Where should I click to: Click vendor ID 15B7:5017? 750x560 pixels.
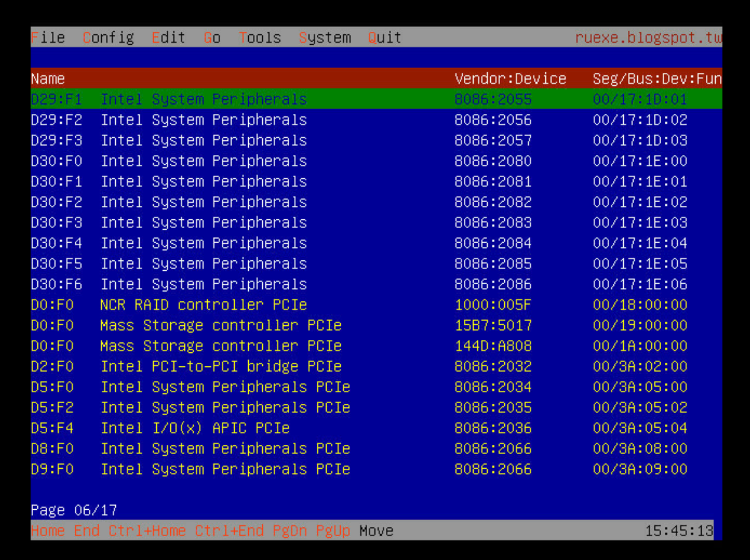tap(493, 325)
